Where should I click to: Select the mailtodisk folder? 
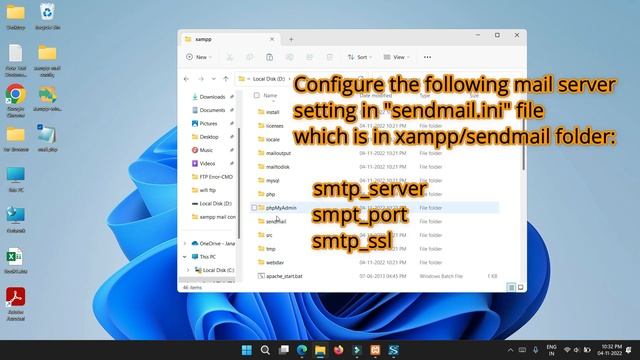click(278, 167)
